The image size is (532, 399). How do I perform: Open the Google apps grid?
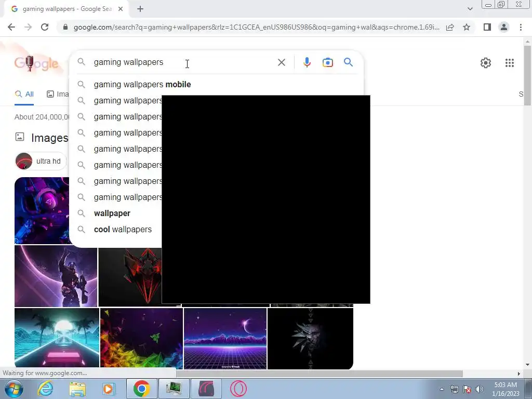tap(509, 63)
